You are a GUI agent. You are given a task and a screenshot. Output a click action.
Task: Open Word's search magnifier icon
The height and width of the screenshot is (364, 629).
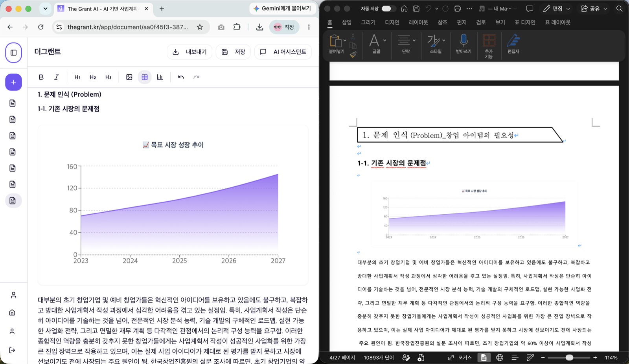pyautogui.click(x=620, y=8)
